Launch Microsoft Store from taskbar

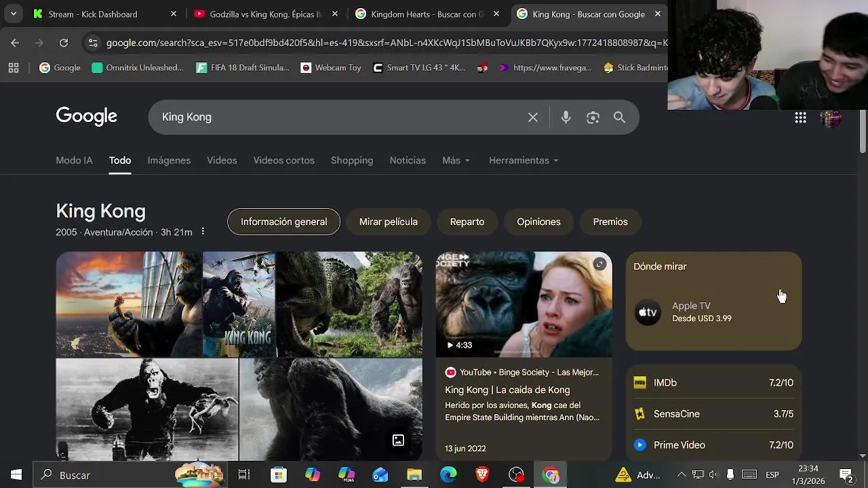pyautogui.click(x=278, y=475)
